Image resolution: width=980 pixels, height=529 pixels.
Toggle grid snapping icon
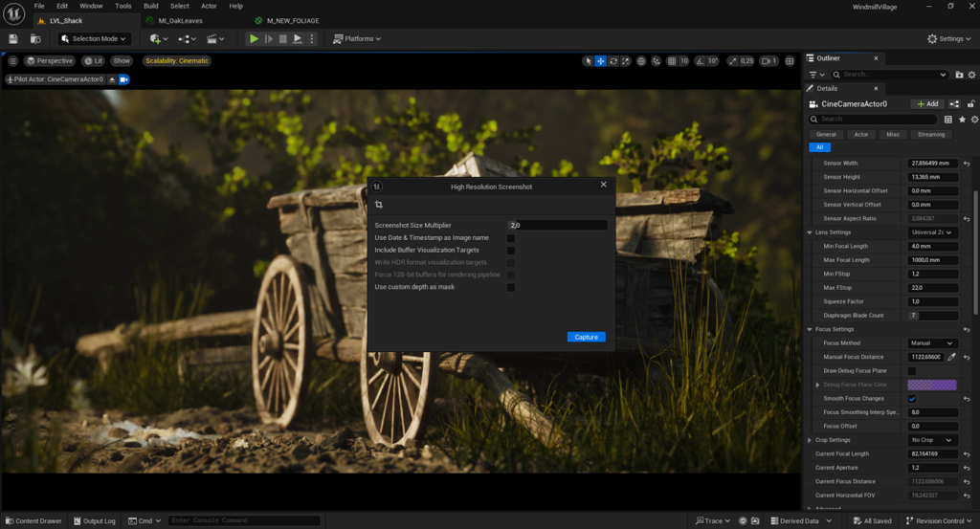[672, 61]
